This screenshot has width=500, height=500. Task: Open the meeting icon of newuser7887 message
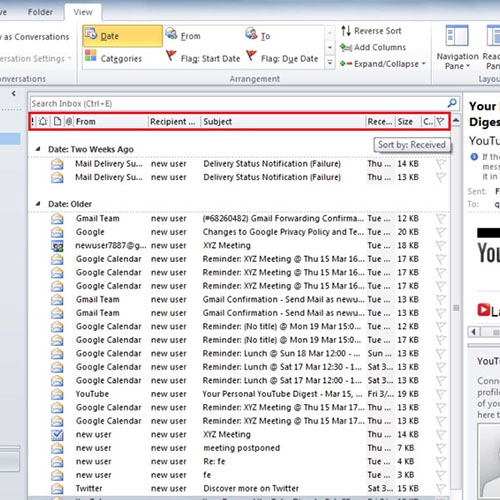(57, 246)
